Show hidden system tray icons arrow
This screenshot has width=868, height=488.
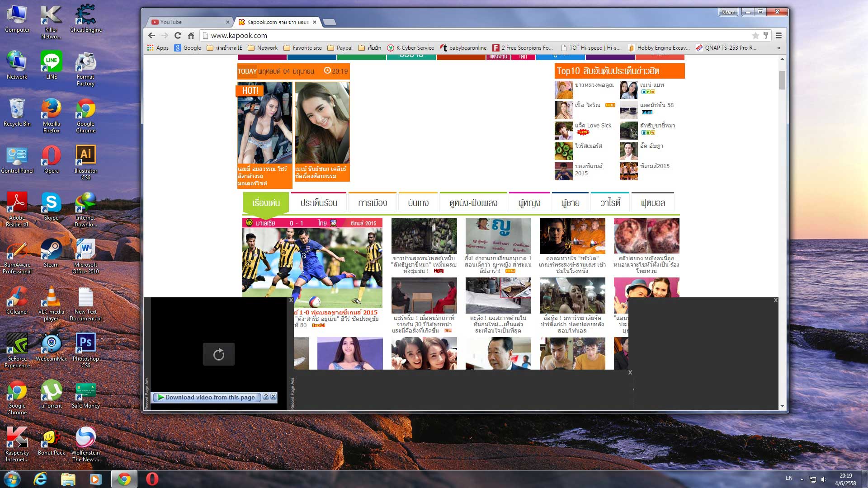[802, 479]
